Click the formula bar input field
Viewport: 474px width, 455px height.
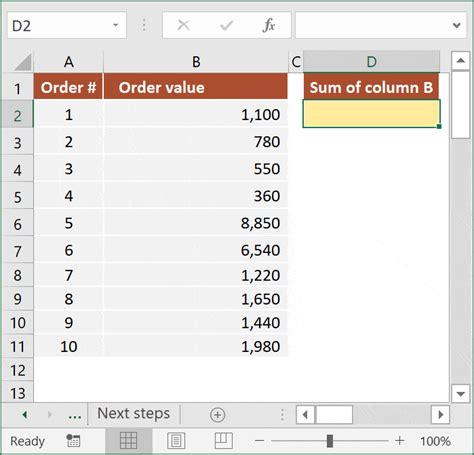click(x=373, y=25)
